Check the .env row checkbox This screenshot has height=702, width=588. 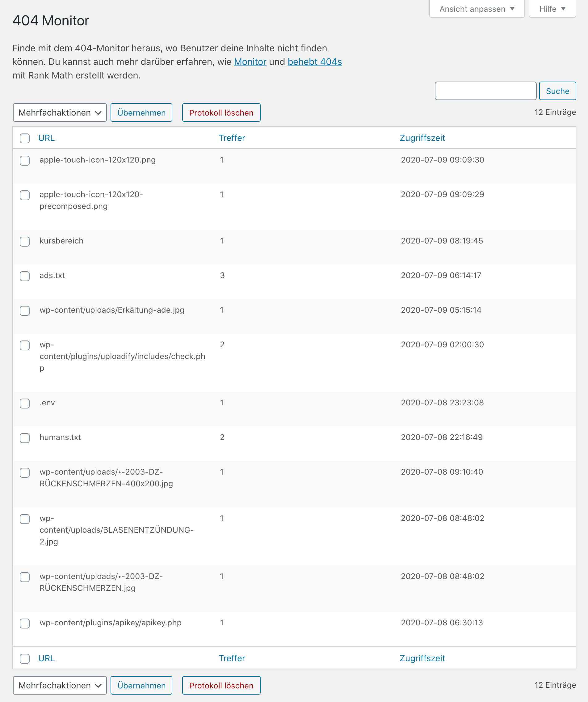click(x=25, y=404)
